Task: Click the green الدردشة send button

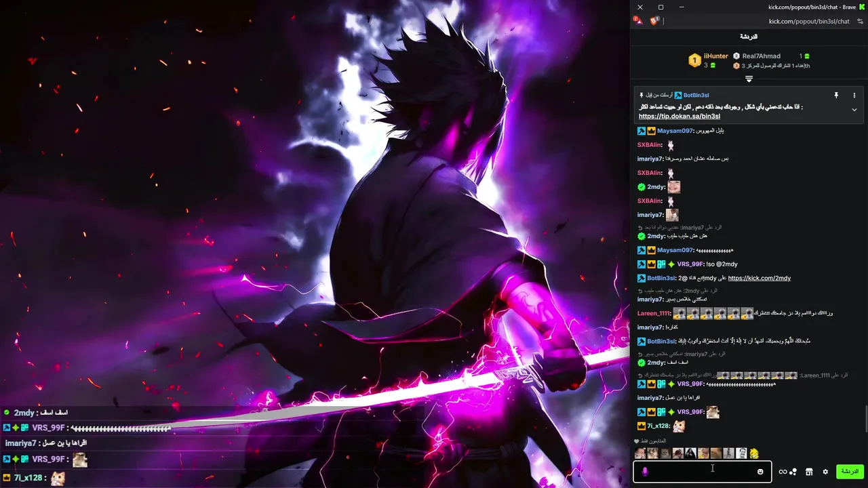Action: click(850, 472)
